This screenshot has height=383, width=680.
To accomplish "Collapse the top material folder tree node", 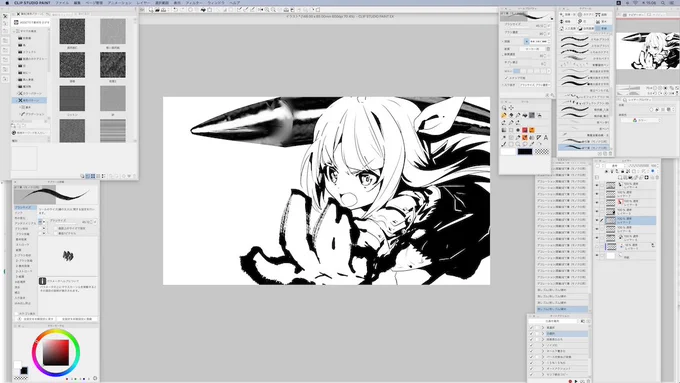I will 14,31.
